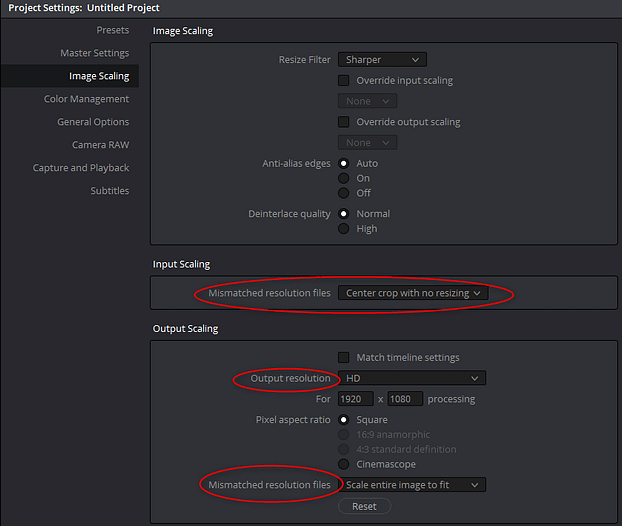The image size is (622, 526).
Task: Go to Master Settings section
Action: [x=94, y=53]
